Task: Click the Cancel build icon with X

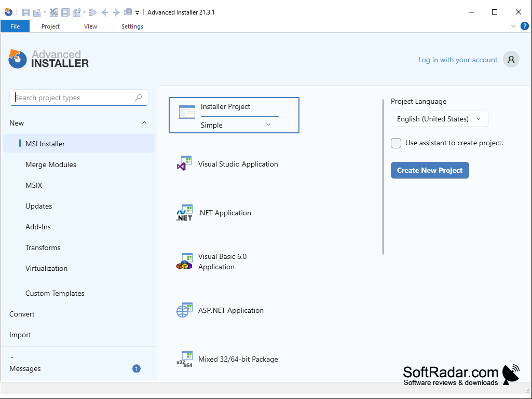Action: (x=53, y=12)
